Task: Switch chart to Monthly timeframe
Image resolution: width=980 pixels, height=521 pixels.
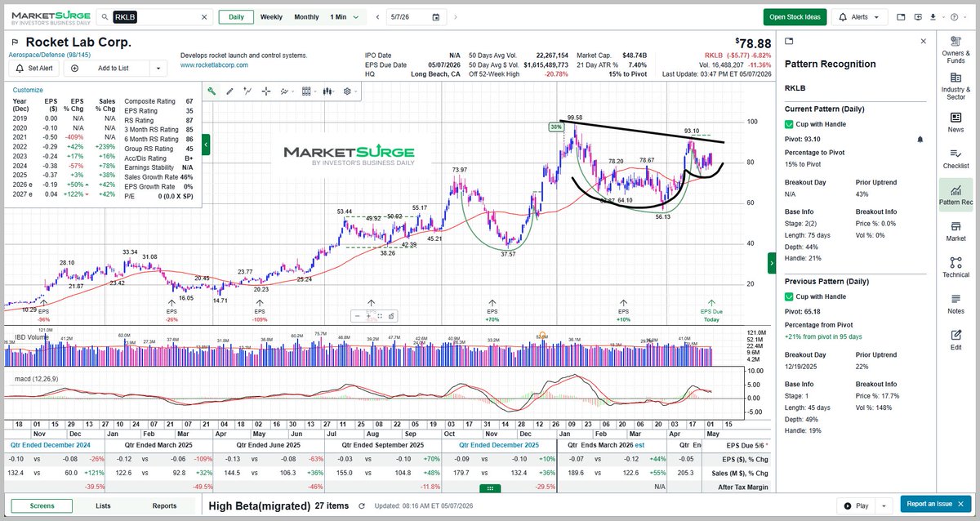Action: (x=306, y=16)
